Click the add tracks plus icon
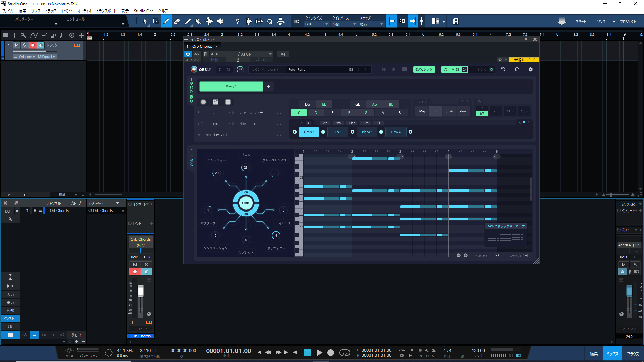The width and height of the screenshot is (644, 362). pyautogui.click(x=81, y=35)
